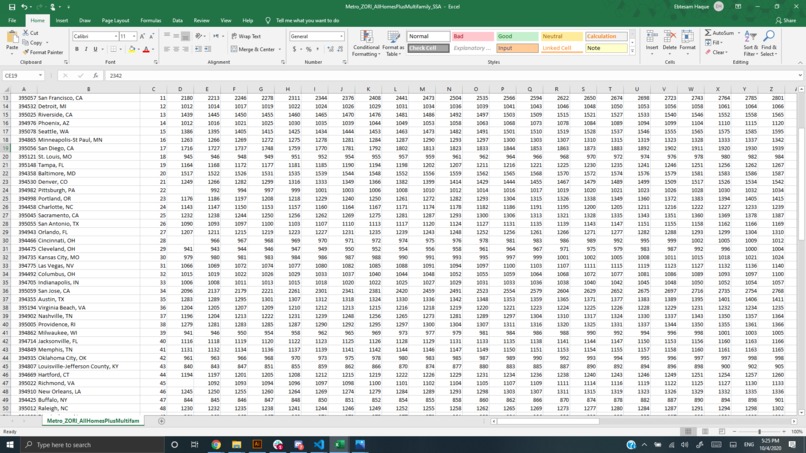Click the Increase Decimal icon
This screenshot has width=806, height=453.
(330, 49)
